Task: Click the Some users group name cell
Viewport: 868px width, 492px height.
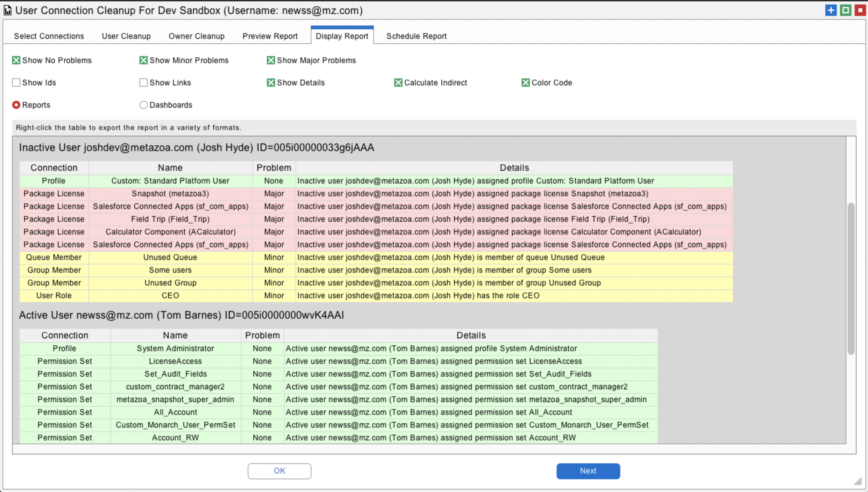Action: (170, 270)
